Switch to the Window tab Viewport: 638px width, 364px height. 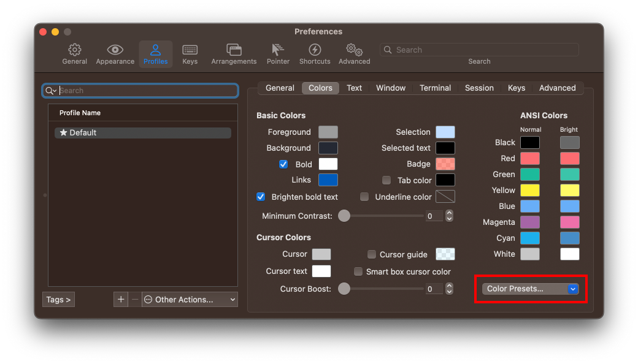[x=391, y=88]
